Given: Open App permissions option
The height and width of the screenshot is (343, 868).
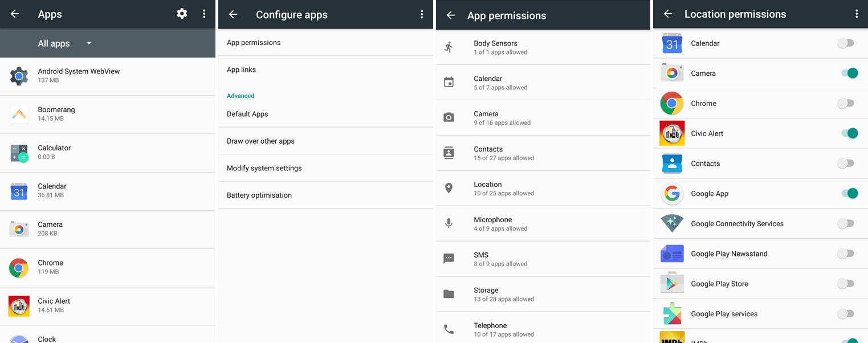Looking at the screenshot, I should click(x=325, y=43).
